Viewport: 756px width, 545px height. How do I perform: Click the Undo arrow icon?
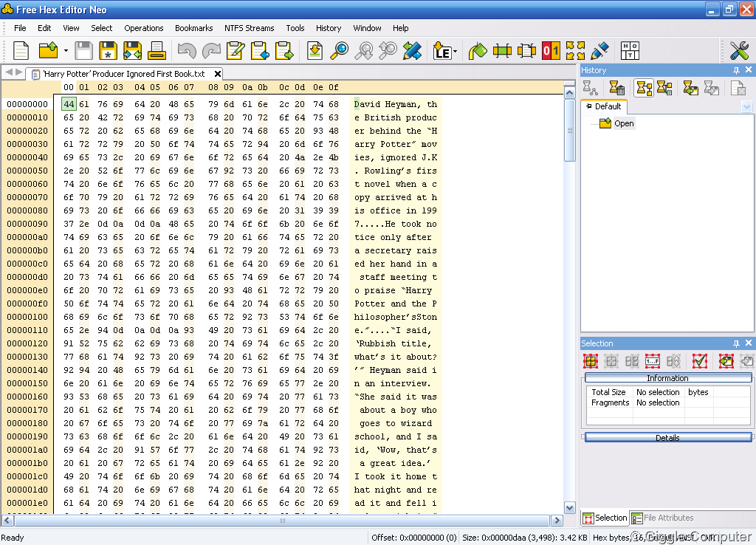coord(187,50)
